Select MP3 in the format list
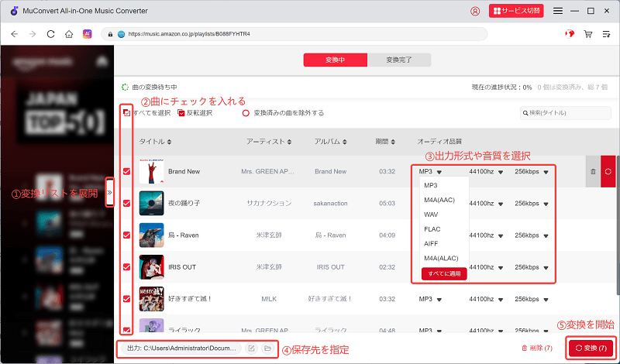This screenshot has height=364, width=620. pyautogui.click(x=431, y=185)
